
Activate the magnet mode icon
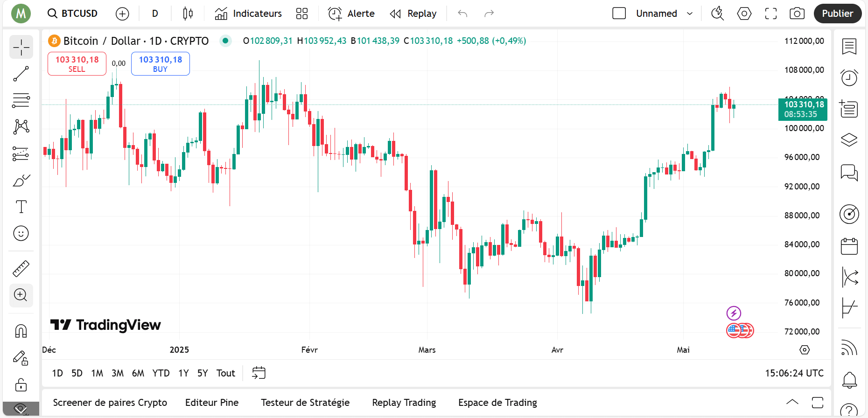(21, 331)
